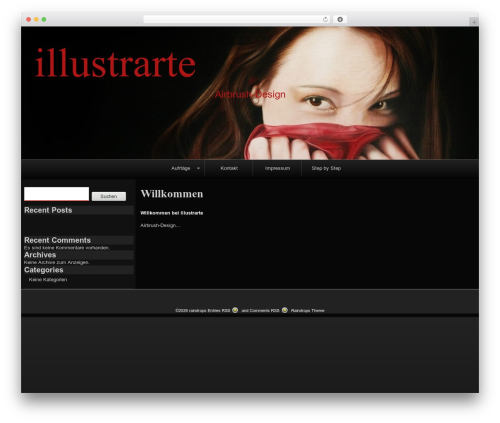Click the Archives widget heading
This screenshot has height=423, width=500.
(x=40, y=255)
